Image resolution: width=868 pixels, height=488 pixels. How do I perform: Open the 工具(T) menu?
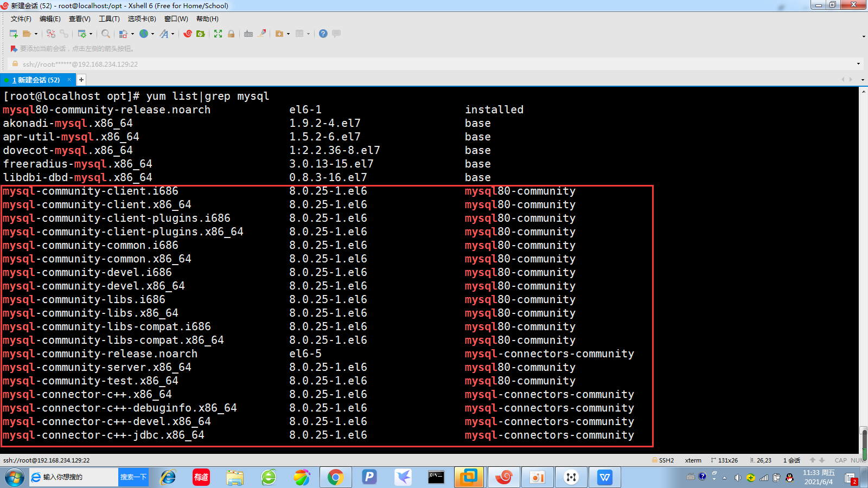point(108,18)
